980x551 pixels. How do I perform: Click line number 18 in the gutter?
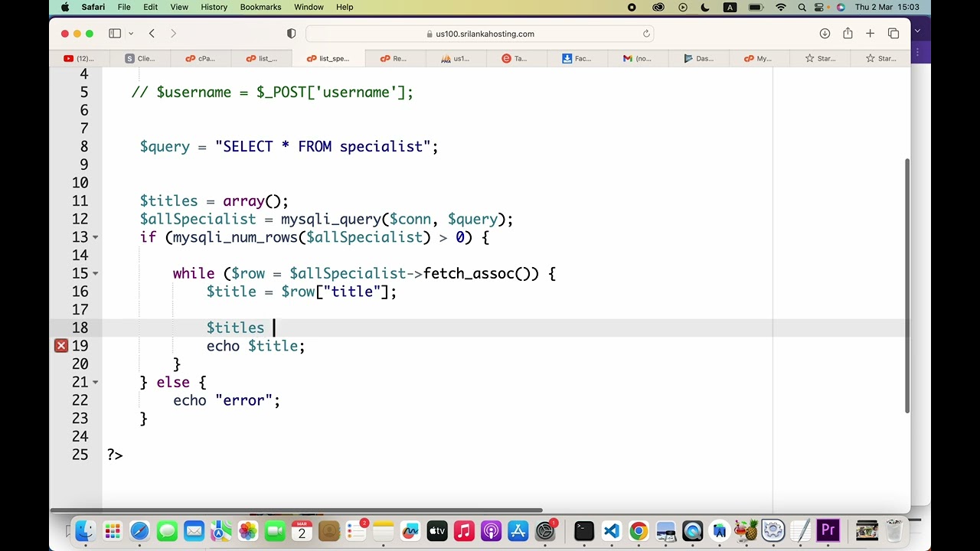80,328
